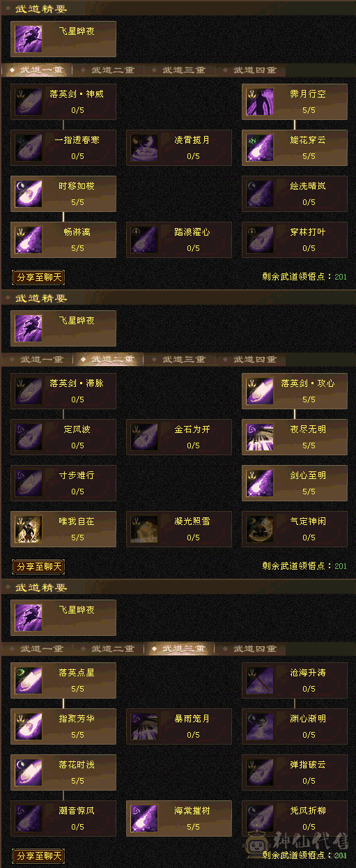The height and width of the screenshot is (868, 356).
Task: Switch to 武道三重 tab above 落英剑·滞脉 panel
Action: pos(183,360)
